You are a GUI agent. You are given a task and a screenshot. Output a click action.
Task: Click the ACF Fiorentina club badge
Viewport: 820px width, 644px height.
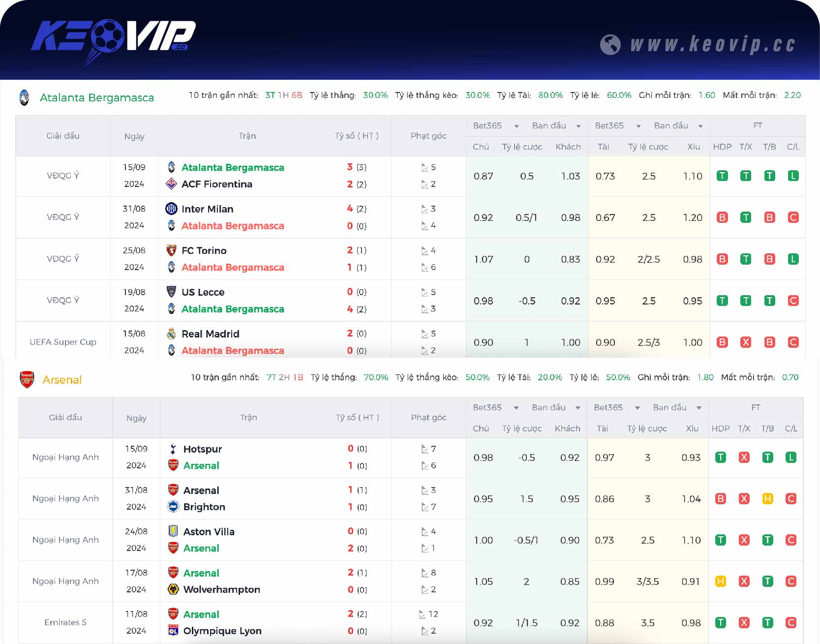[171, 184]
